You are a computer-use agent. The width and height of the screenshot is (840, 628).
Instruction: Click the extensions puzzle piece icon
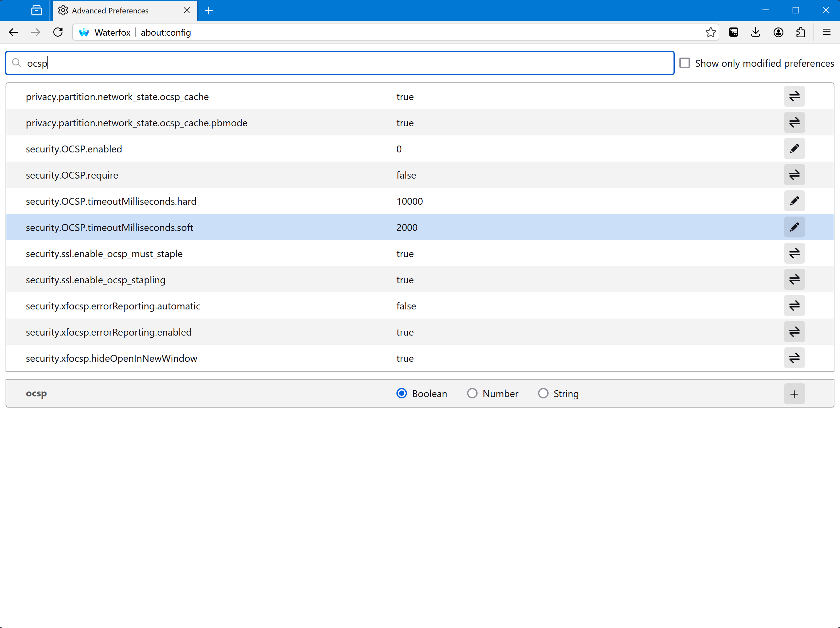point(801,32)
